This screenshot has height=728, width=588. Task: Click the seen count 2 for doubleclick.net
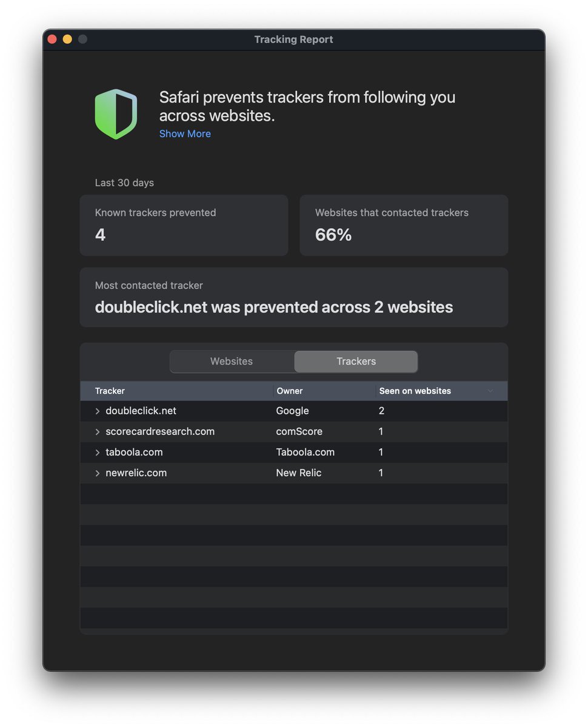(x=381, y=411)
